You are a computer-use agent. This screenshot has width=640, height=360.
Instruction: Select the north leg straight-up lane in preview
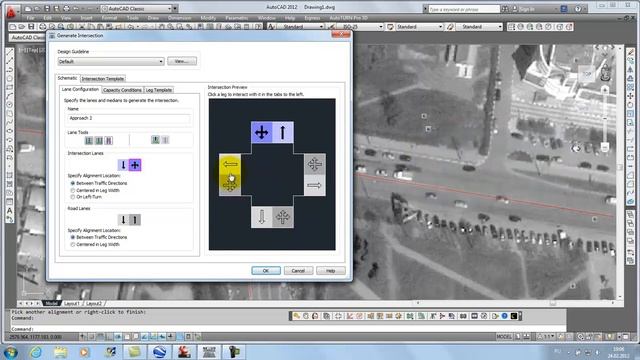tap(282, 132)
